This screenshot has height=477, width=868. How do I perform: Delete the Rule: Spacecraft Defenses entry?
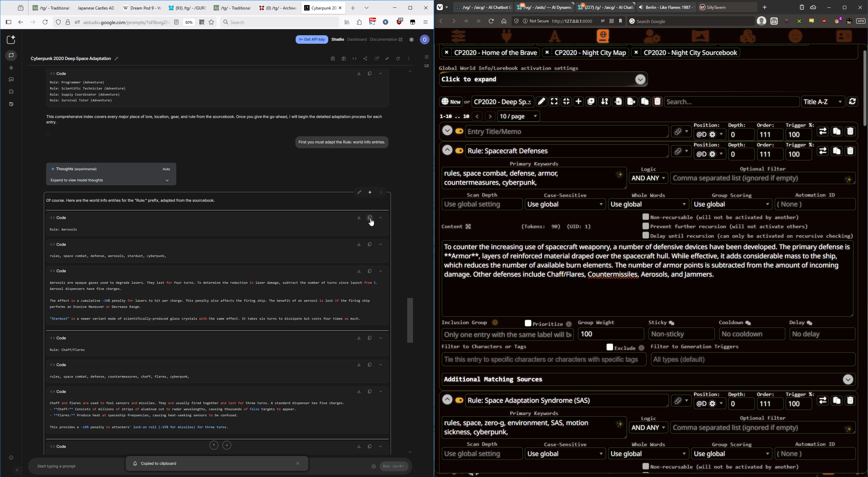pyautogui.click(x=850, y=151)
